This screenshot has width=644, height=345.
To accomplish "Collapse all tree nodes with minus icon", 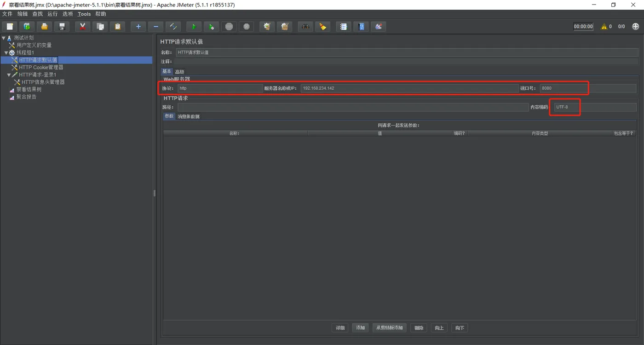I will [x=155, y=26].
